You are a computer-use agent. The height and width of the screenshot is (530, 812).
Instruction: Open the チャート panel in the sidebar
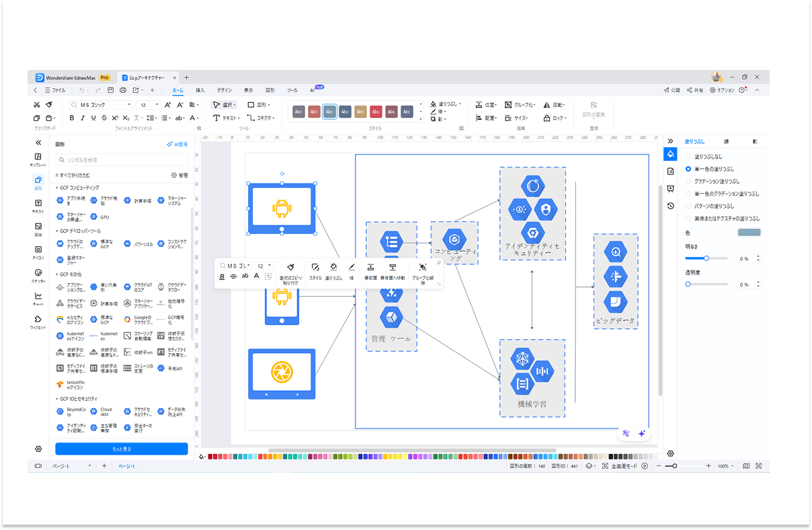click(x=38, y=299)
